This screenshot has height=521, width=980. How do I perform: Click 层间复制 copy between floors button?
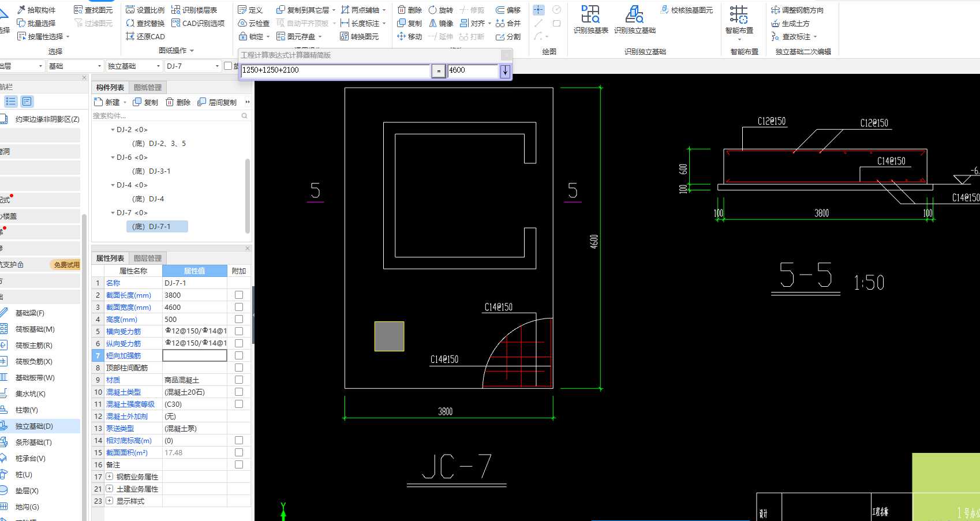(x=217, y=102)
